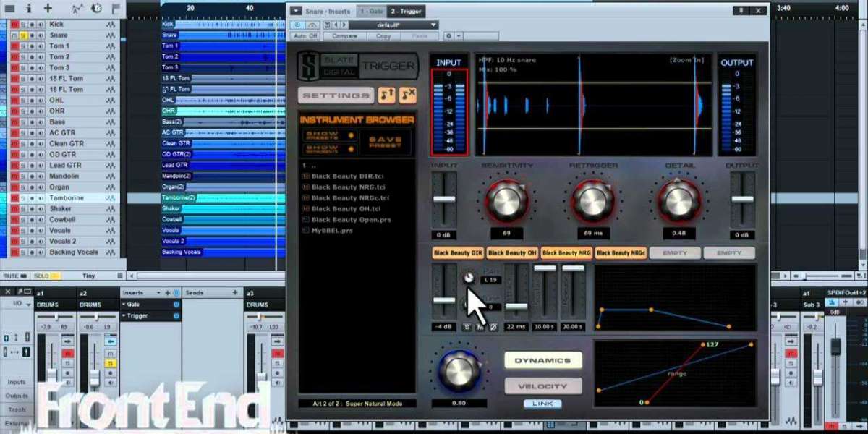Open the tempo clock icon in toolbar

pos(96,9)
